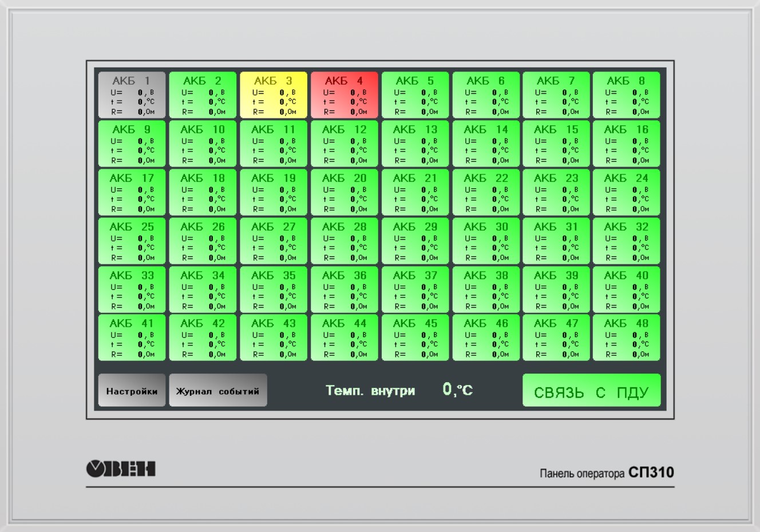Screen dimensions: 760x532
Task: Select the yellow АКБ 3 warning tile
Action: coord(274,95)
